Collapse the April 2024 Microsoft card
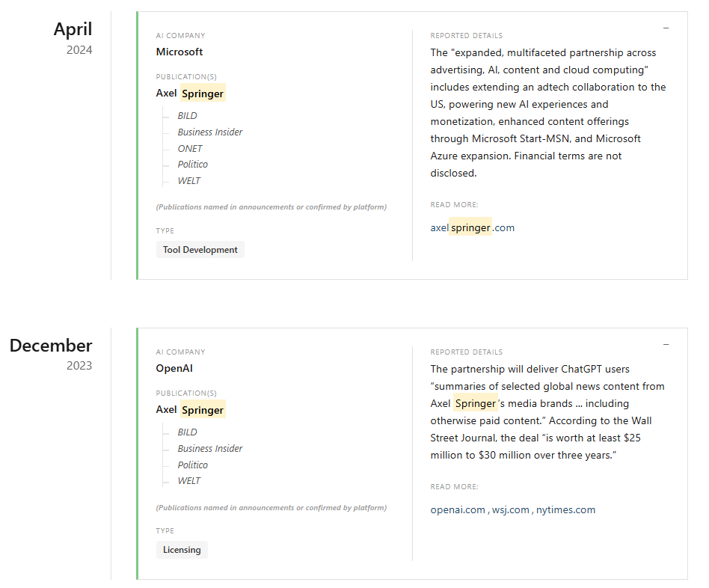The image size is (709, 588). point(666,28)
